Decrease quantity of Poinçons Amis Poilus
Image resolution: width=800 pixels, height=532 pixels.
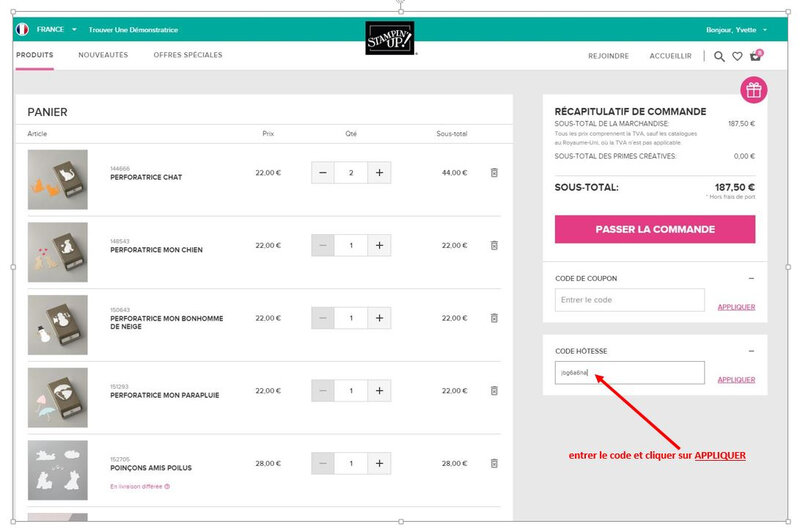(322, 464)
